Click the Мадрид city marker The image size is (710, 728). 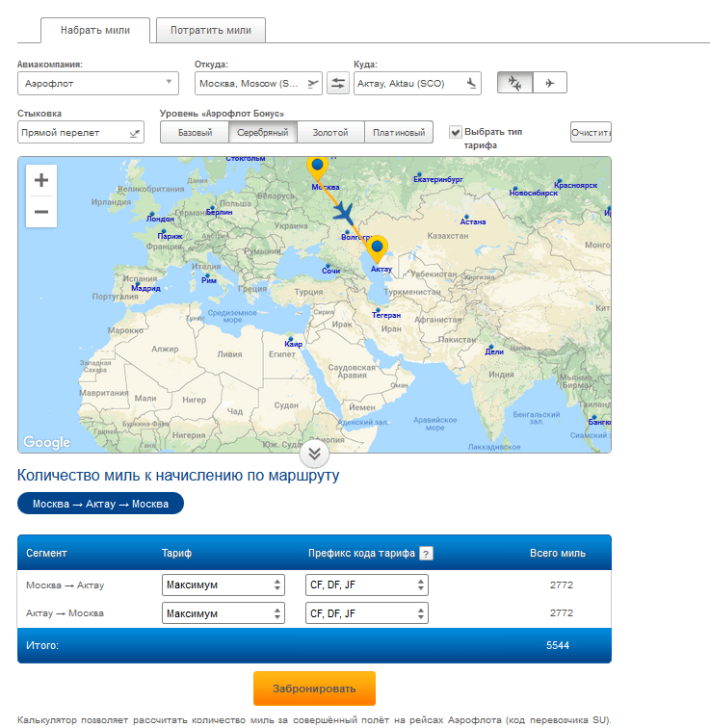click(x=138, y=284)
